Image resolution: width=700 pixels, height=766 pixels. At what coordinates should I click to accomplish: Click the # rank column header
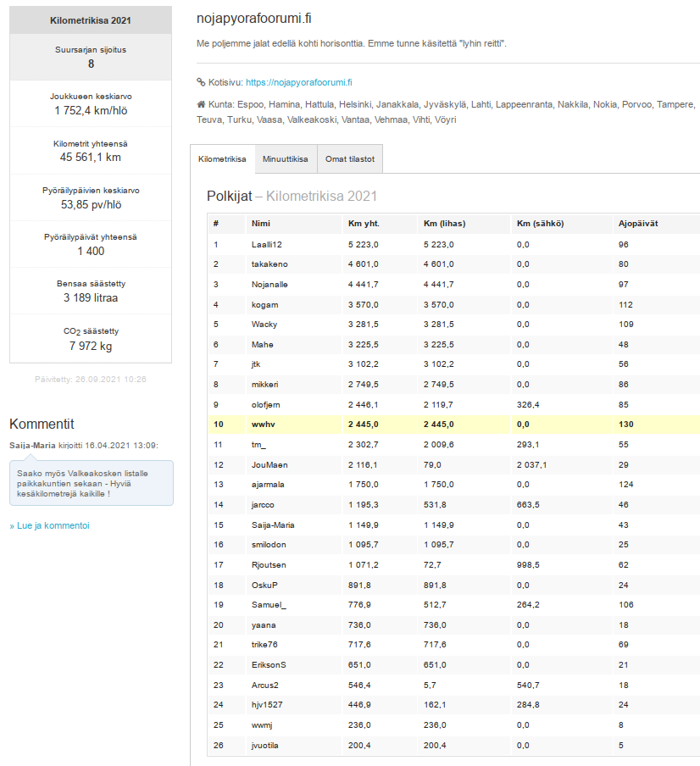(216, 225)
